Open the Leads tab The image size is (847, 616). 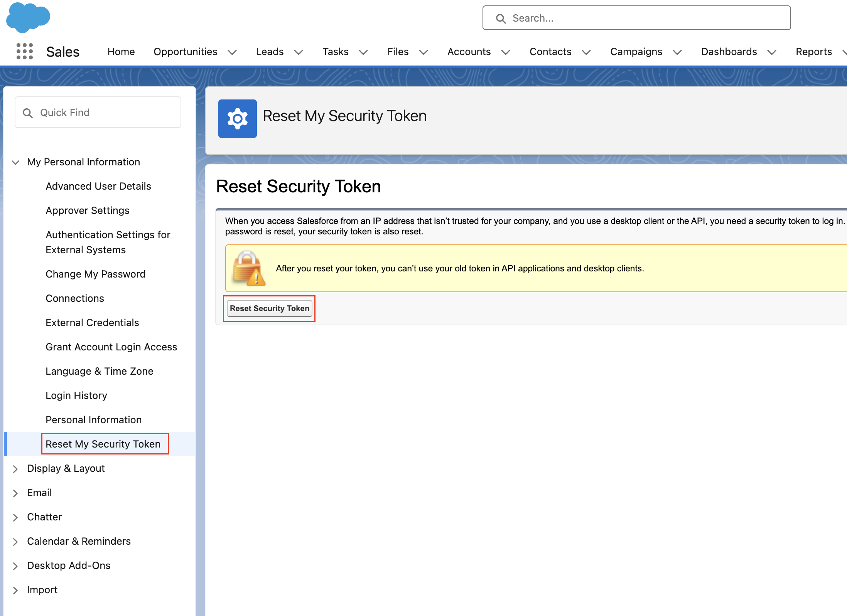pyautogui.click(x=270, y=52)
